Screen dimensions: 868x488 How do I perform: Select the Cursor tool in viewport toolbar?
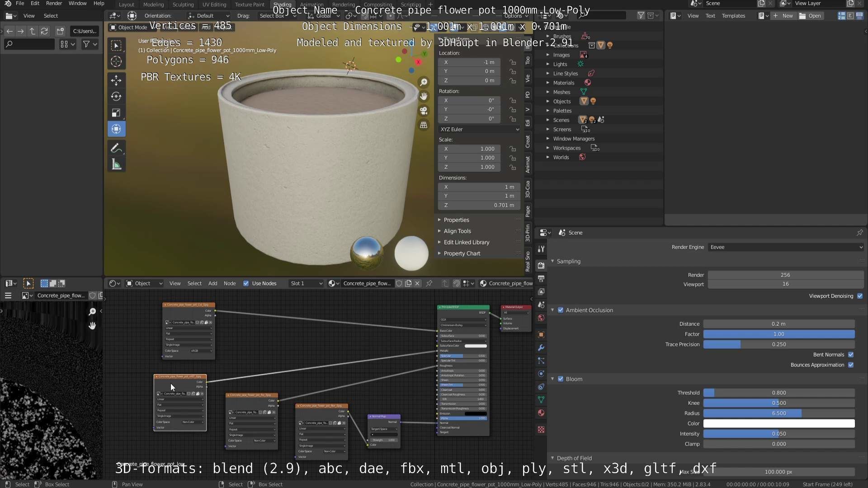pyautogui.click(x=116, y=61)
